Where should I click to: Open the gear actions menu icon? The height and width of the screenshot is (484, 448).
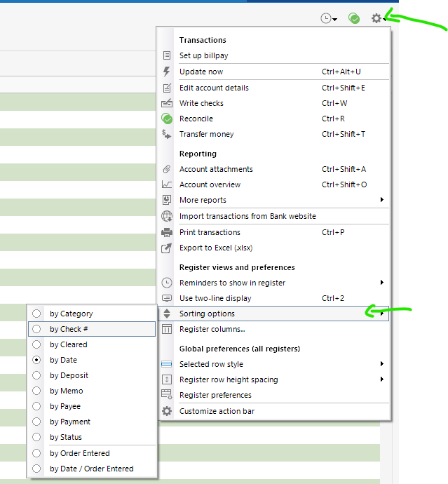coord(378,18)
